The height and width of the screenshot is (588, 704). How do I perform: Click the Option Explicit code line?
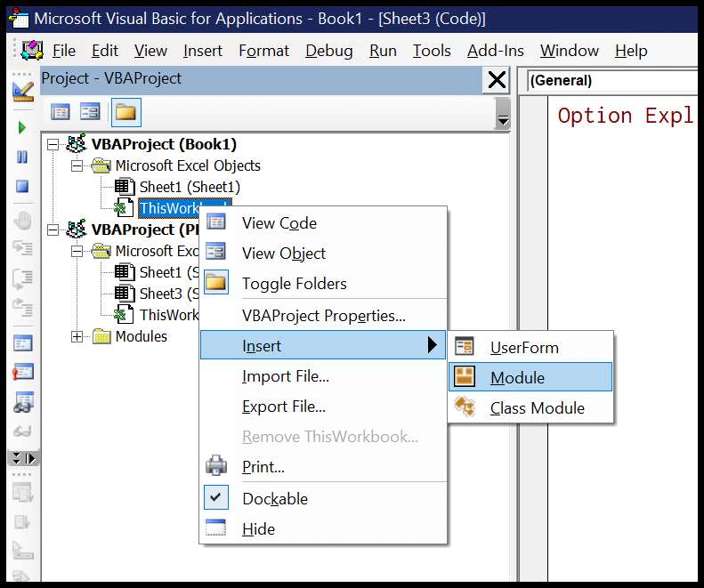point(626,116)
